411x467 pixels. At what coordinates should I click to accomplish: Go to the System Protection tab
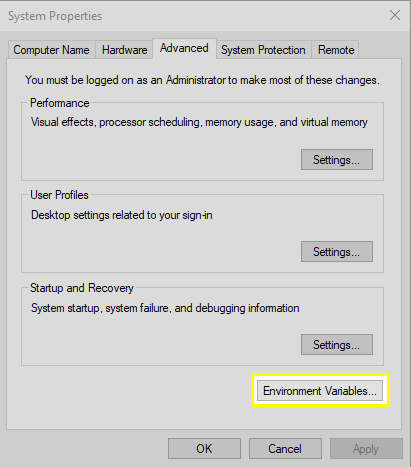click(263, 50)
